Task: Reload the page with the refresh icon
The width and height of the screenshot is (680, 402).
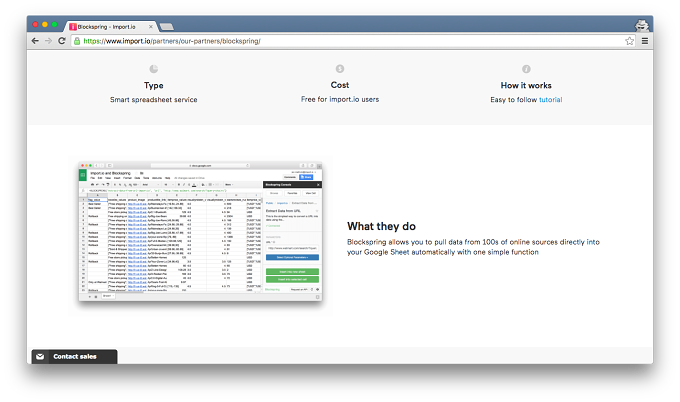Action: coord(62,41)
